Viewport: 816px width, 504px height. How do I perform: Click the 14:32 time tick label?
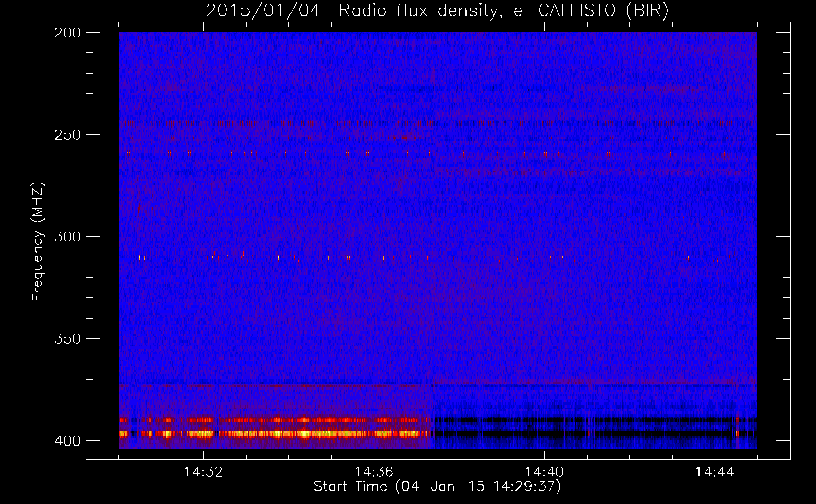pyautogui.click(x=203, y=472)
